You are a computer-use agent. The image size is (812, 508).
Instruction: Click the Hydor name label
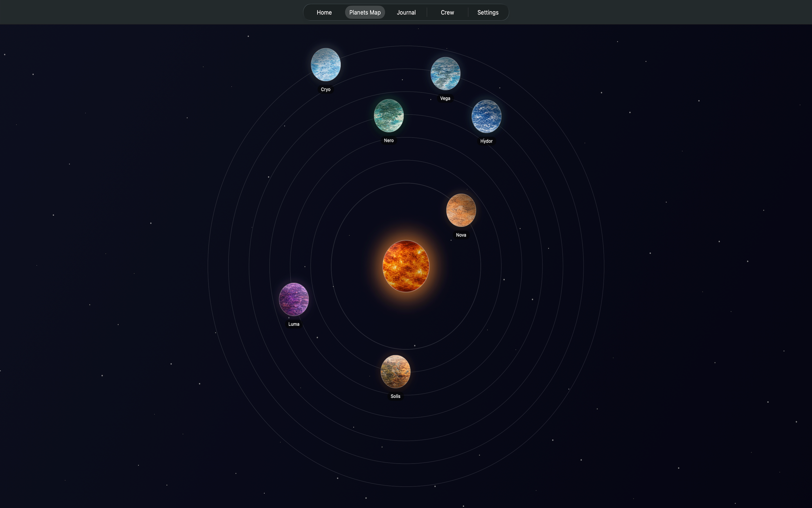pos(486,141)
